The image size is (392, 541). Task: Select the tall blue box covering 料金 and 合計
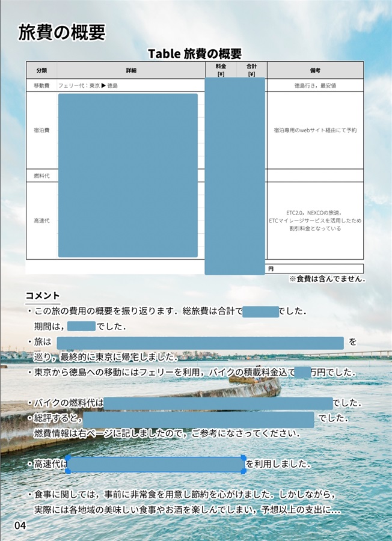click(235, 176)
